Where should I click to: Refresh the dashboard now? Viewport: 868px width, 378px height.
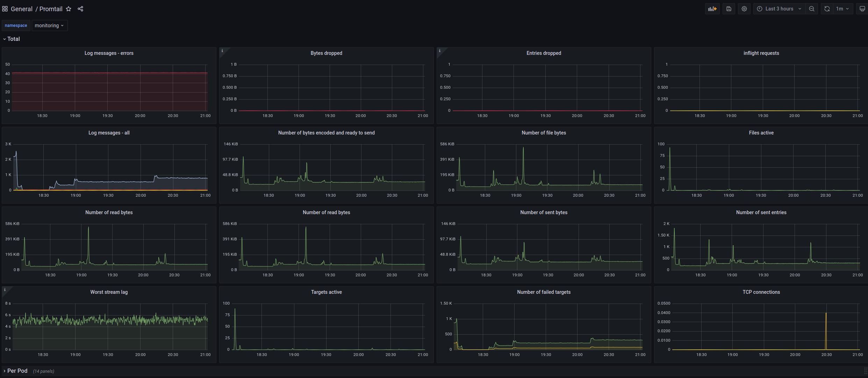pyautogui.click(x=827, y=9)
